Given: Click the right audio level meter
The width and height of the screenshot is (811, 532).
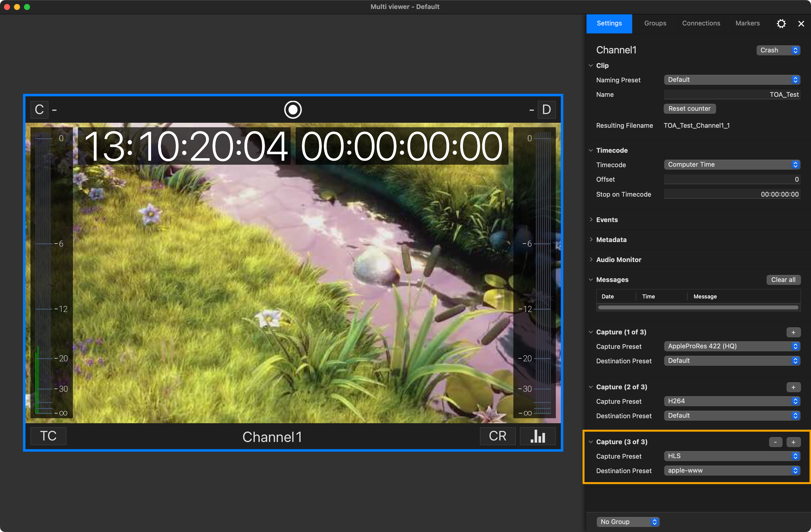Looking at the screenshot, I should pyautogui.click(x=535, y=272).
